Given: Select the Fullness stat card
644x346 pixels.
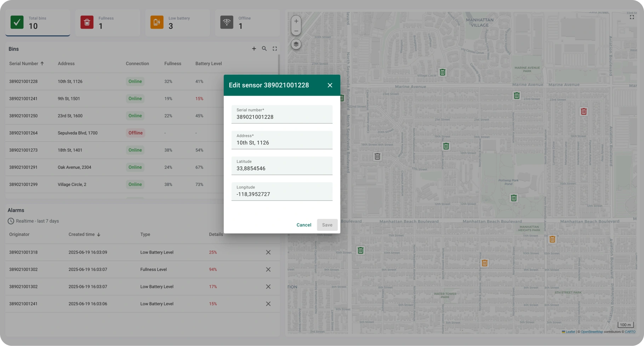Looking at the screenshot, I should 108,23.
